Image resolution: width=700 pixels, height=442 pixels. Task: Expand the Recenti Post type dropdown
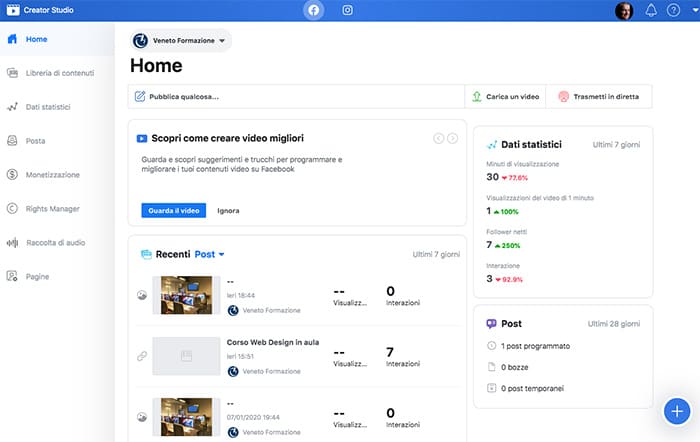point(209,254)
